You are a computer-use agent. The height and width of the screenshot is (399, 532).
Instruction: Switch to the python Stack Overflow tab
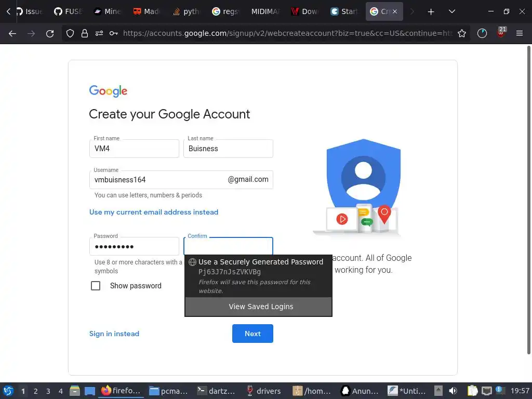pyautogui.click(x=186, y=11)
